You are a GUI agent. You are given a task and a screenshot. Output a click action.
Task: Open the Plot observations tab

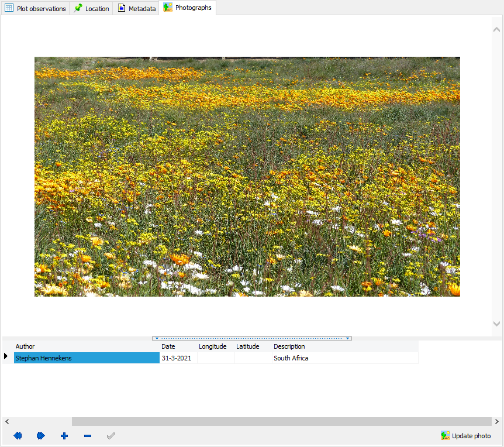35,8
